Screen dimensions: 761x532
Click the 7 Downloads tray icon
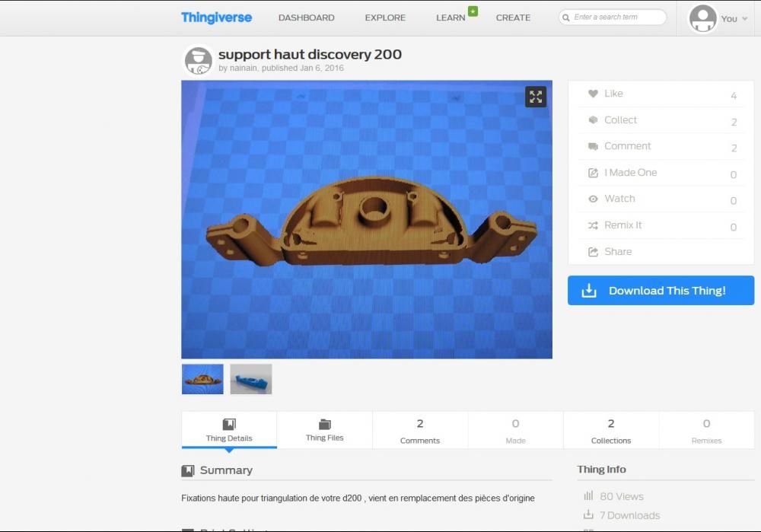[x=588, y=514]
